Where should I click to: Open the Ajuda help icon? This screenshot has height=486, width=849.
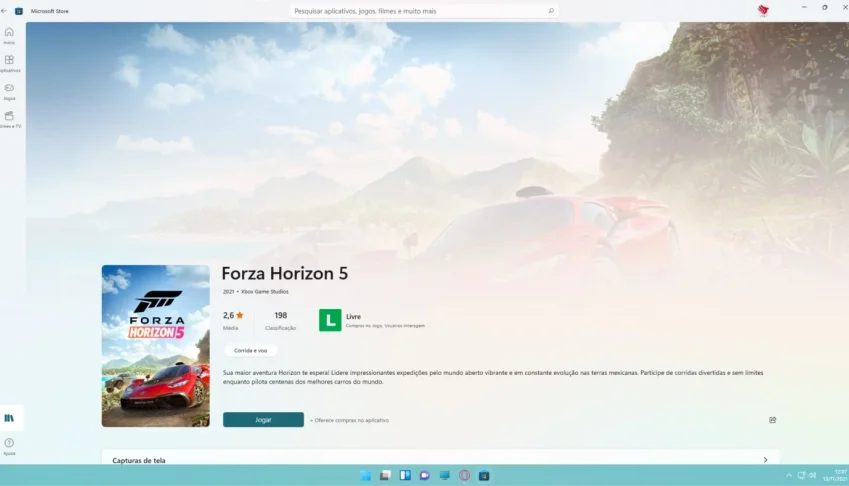click(9, 446)
